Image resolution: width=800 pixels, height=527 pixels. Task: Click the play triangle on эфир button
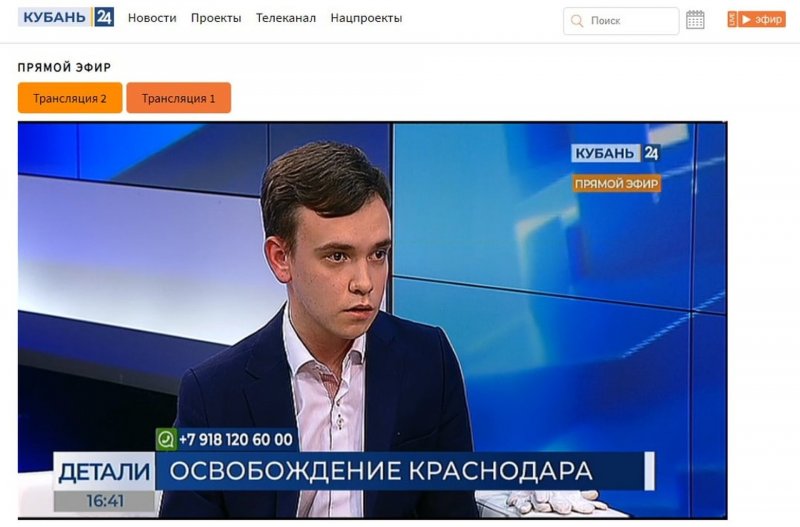pos(746,19)
